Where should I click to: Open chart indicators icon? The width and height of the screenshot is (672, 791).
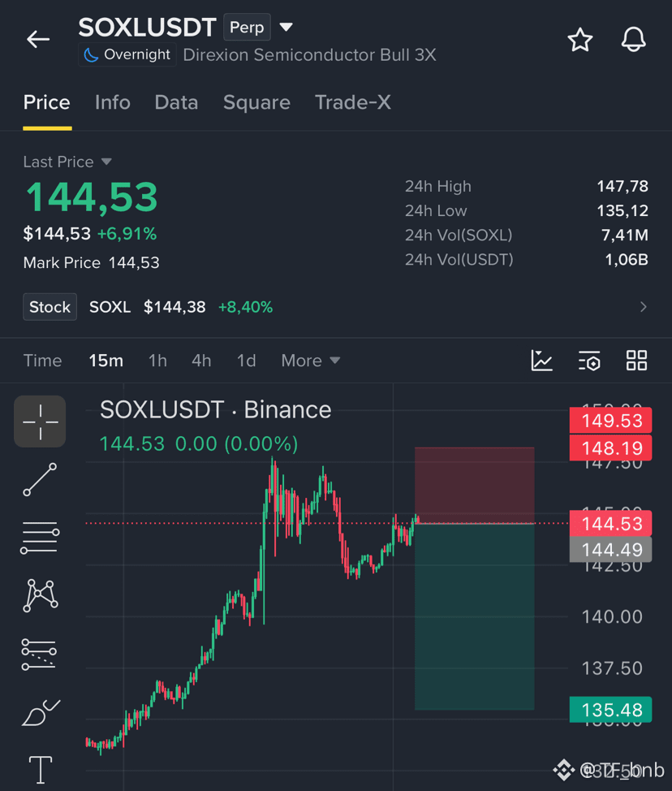coord(542,361)
